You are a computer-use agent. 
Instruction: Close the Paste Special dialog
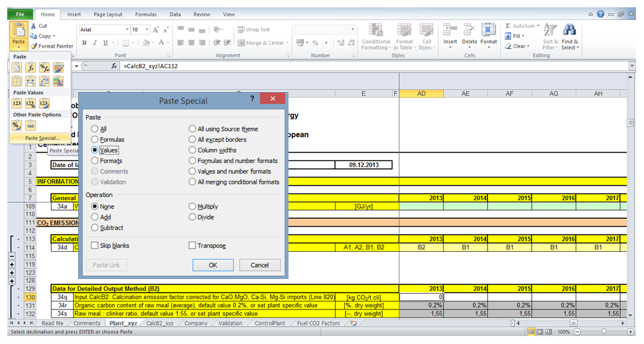coord(273,99)
